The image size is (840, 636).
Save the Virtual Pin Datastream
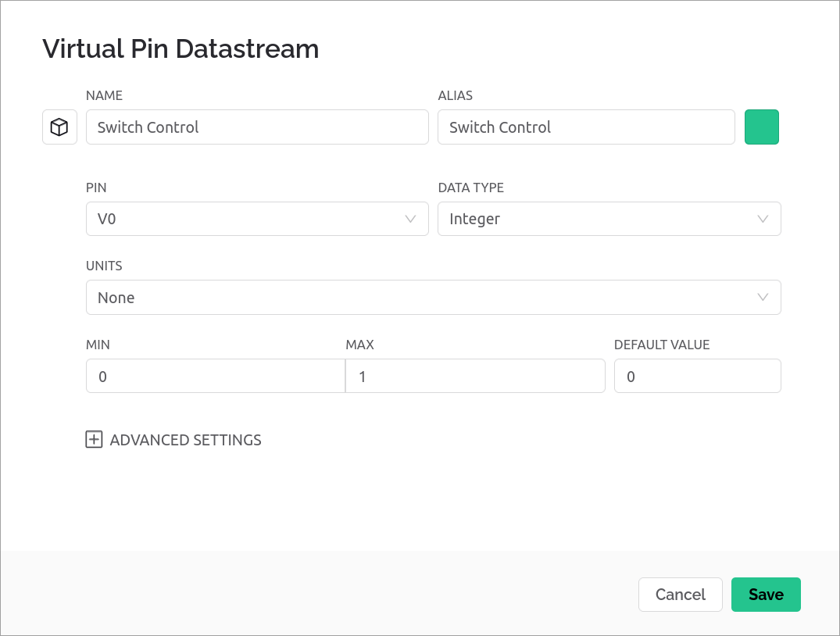click(766, 595)
